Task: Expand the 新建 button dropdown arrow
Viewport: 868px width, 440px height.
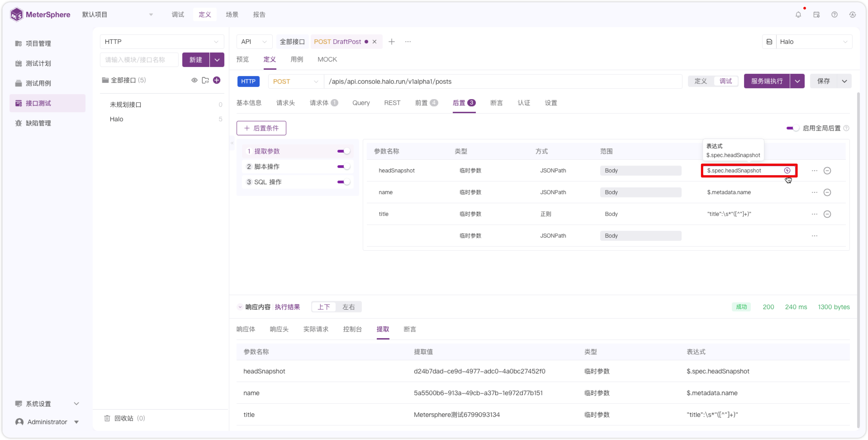Action: point(217,60)
